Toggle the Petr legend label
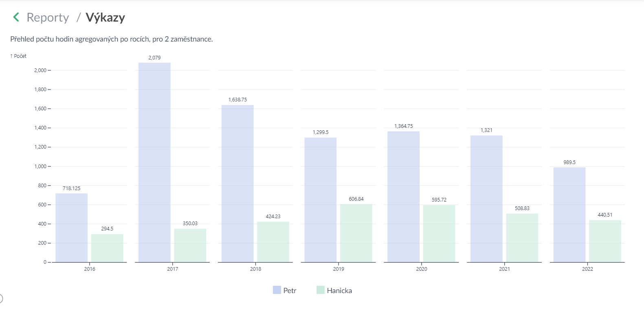 (x=290, y=291)
